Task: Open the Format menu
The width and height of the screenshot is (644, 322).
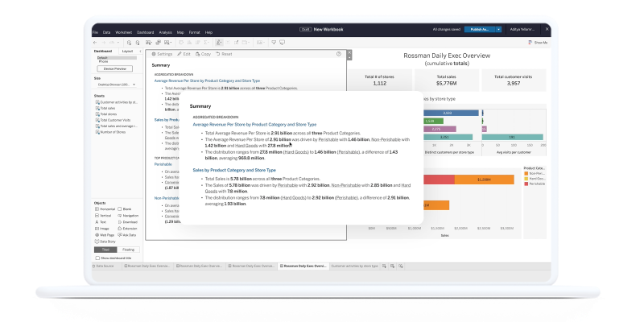Action: pos(194,32)
